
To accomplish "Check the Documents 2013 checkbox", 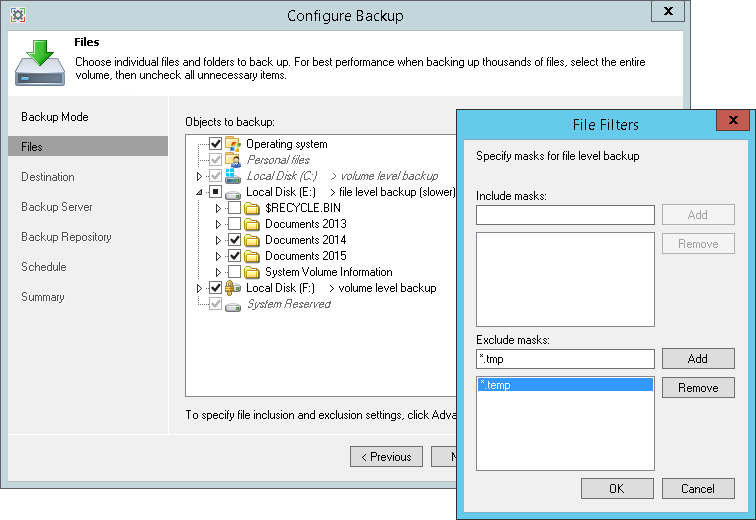I will (234, 224).
